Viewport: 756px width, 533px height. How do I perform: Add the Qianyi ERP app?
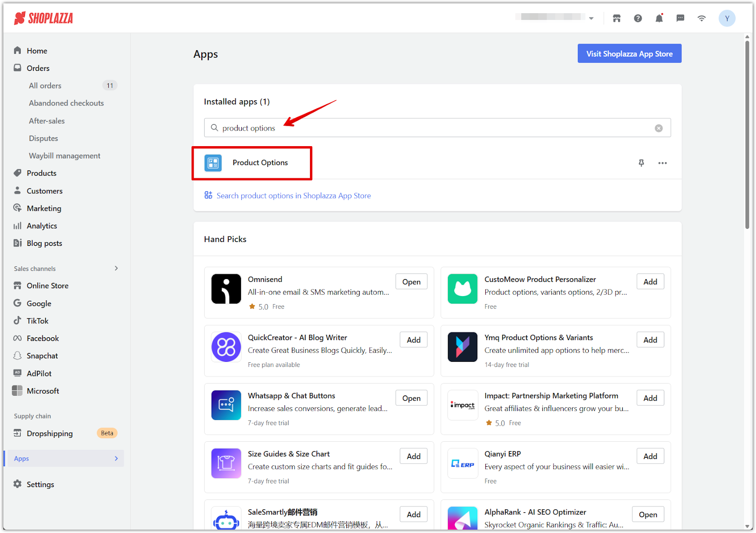(650, 456)
